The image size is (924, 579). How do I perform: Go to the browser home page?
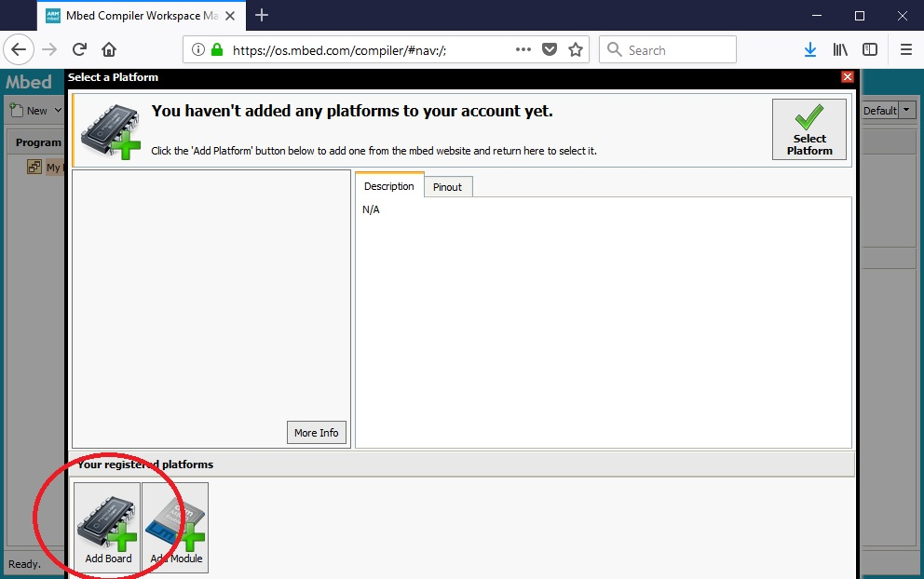109,49
